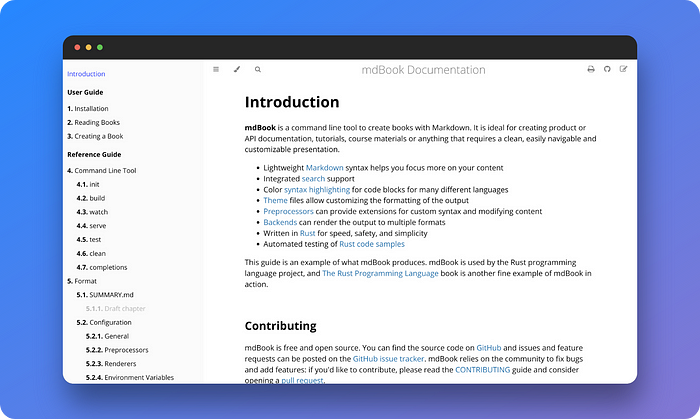Click the red close window button

pyautogui.click(x=77, y=47)
